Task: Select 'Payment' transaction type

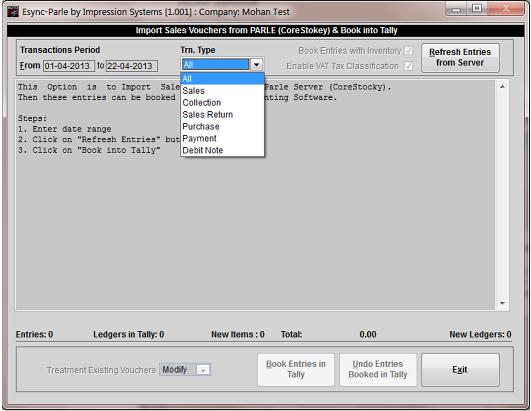Action: pos(222,138)
